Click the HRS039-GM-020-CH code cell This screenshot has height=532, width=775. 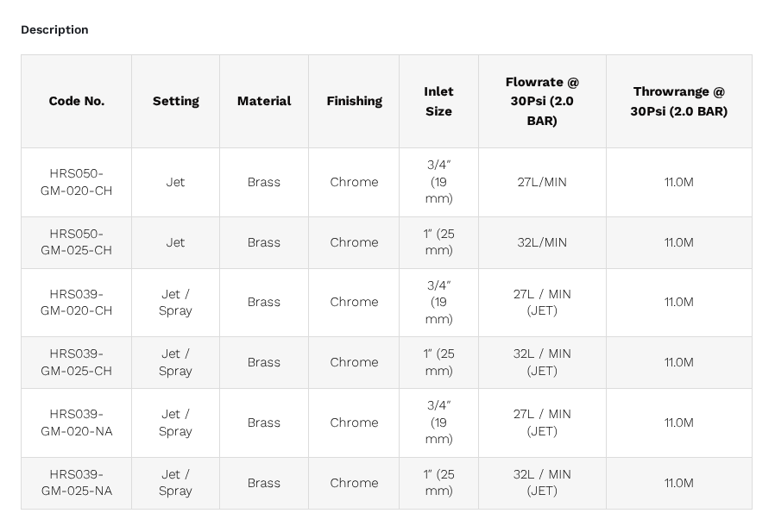pos(77,303)
